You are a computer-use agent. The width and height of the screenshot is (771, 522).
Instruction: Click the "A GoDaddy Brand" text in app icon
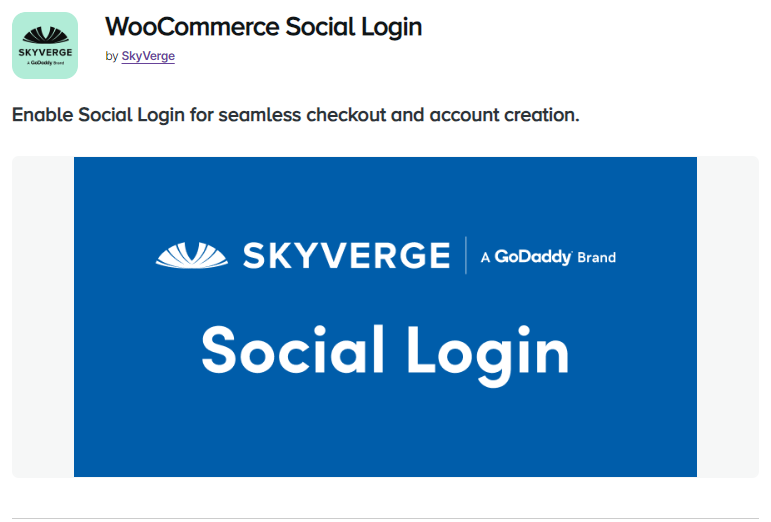tap(45, 63)
